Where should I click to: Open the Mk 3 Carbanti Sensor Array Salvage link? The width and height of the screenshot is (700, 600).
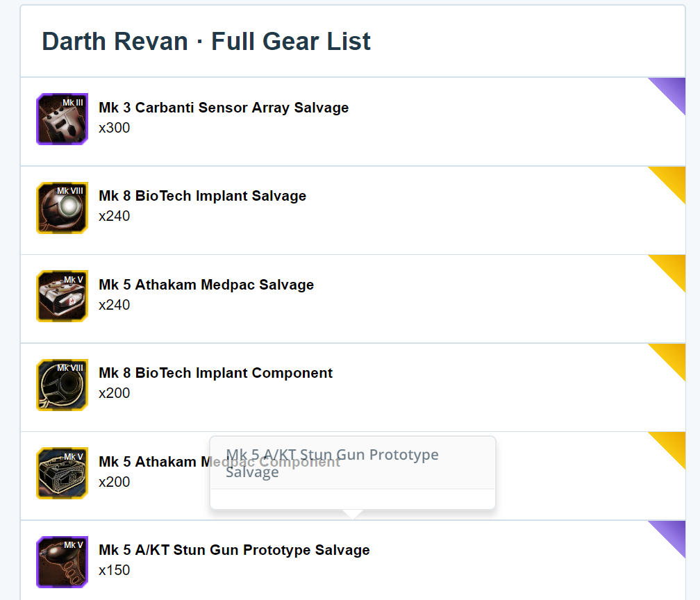click(224, 108)
